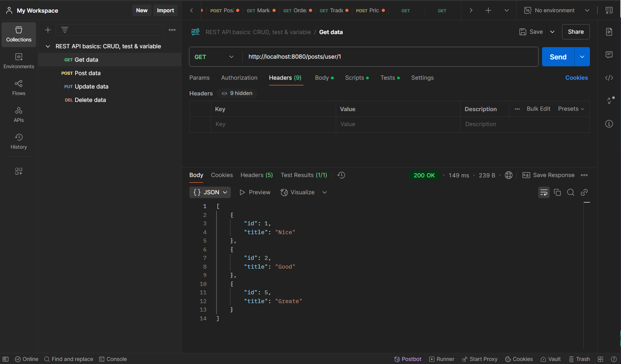Open the code snippet icon
Viewport: 621px width, 364px height.
click(x=609, y=78)
